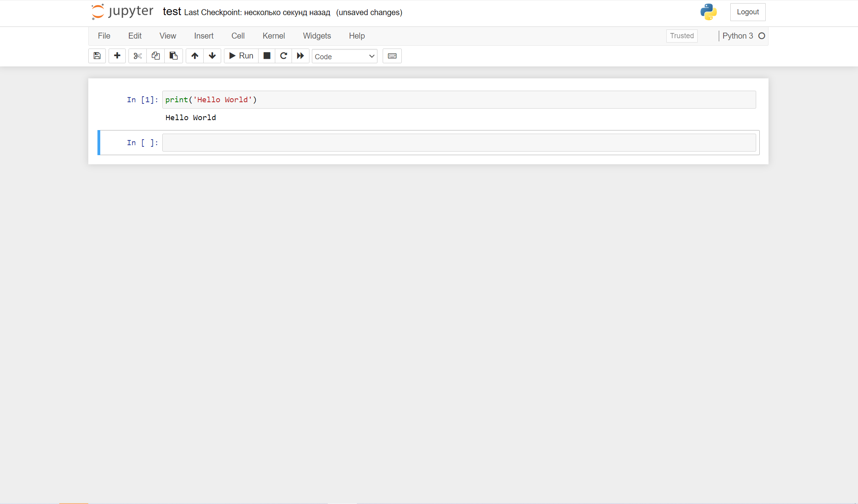Move selected cell up arrow
This screenshot has height=504, width=858.
coord(195,56)
